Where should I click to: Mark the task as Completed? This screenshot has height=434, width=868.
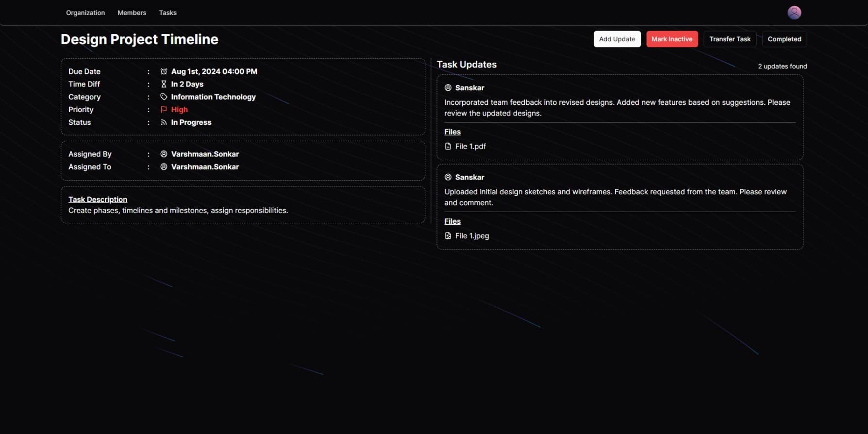(x=784, y=39)
